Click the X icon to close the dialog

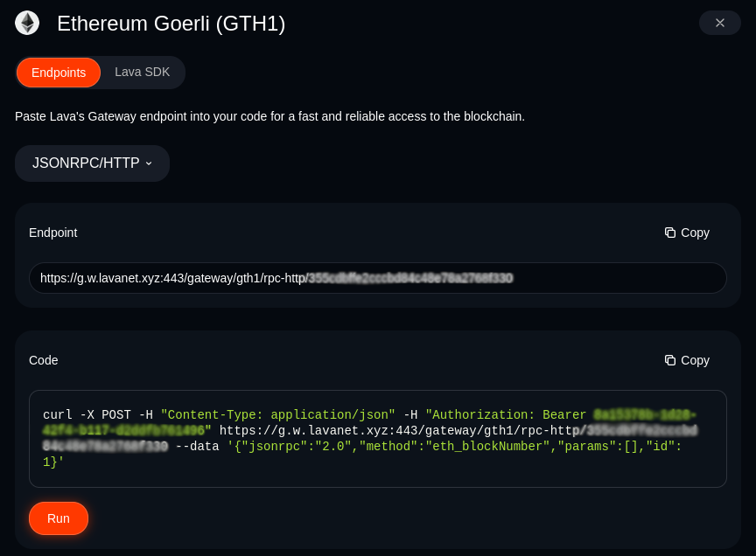(719, 23)
